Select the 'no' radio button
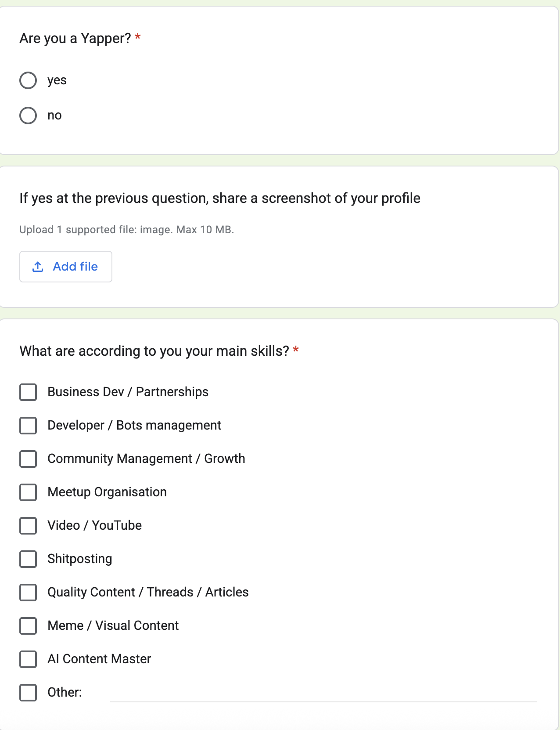This screenshot has height=730, width=560. coord(28,116)
